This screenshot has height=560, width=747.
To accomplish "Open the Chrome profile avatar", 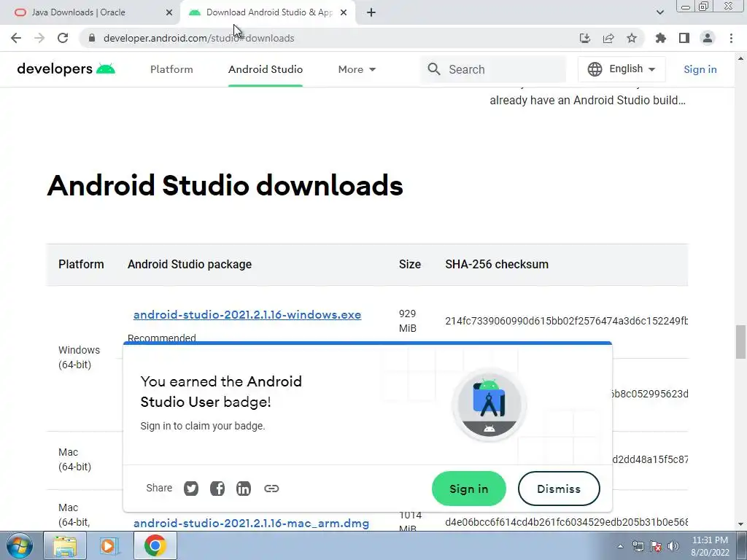I will click(708, 38).
